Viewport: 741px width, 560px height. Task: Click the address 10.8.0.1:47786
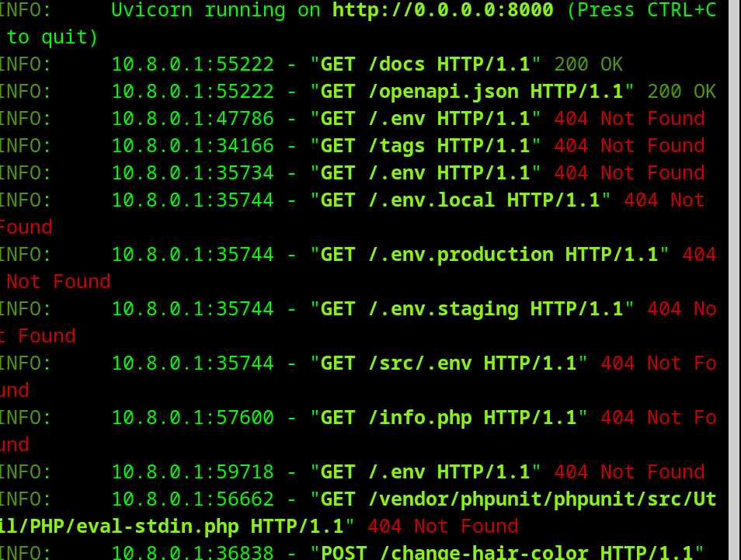pos(193,119)
